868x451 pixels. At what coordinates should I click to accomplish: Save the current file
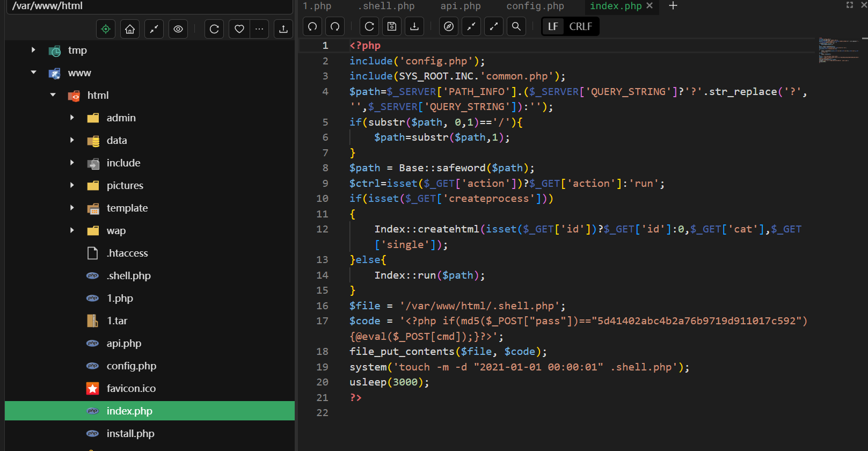[392, 26]
